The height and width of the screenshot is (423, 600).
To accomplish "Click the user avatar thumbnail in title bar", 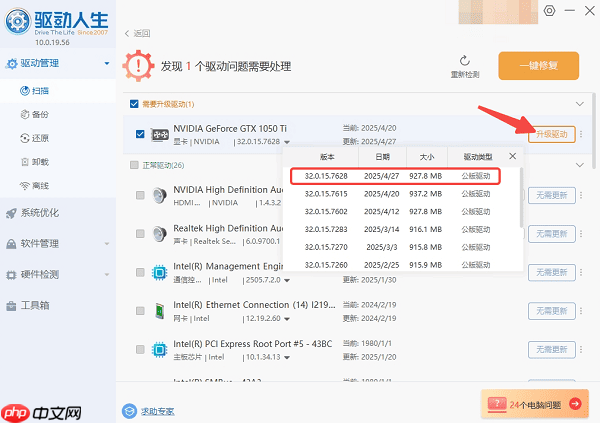I will click(498, 12).
